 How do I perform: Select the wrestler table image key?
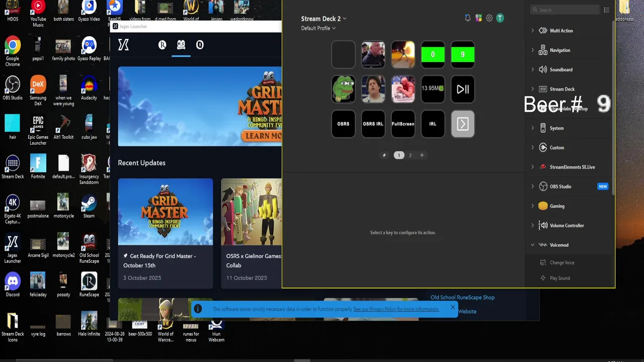point(403,89)
